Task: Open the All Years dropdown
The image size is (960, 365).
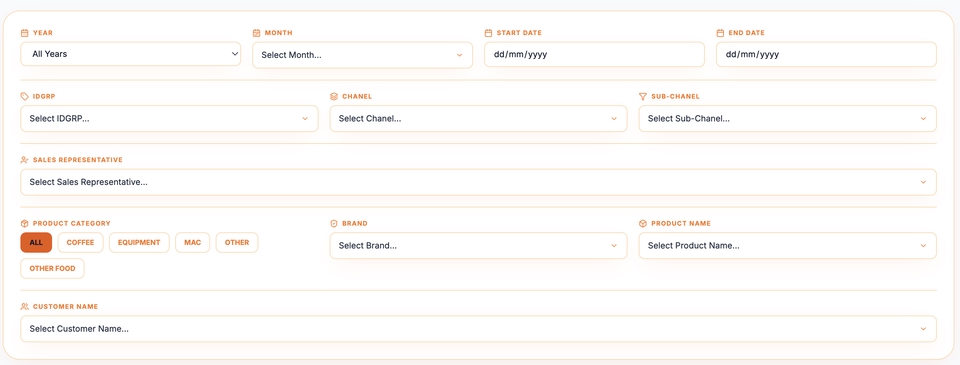Action: click(130, 54)
